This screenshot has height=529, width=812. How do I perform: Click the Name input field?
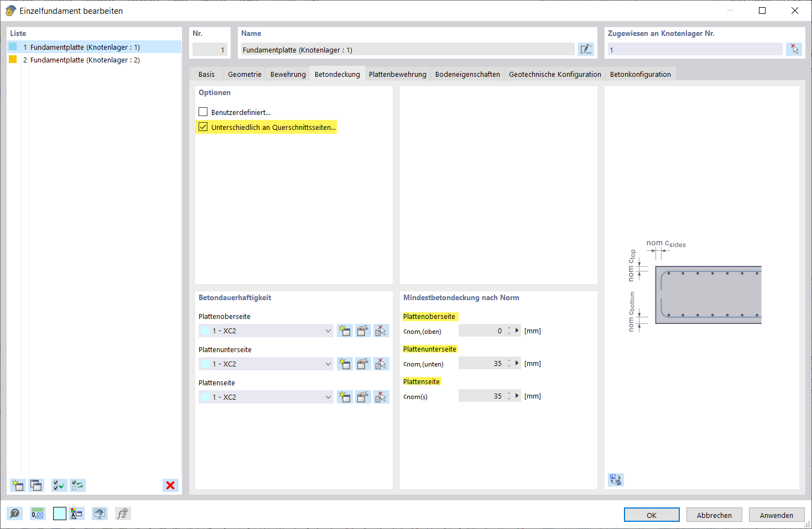pyautogui.click(x=408, y=50)
